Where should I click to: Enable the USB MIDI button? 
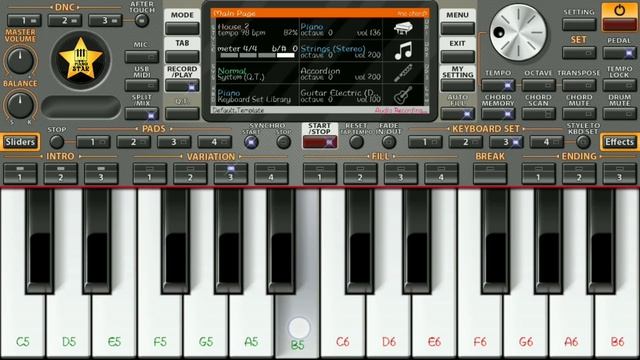(x=142, y=85)
